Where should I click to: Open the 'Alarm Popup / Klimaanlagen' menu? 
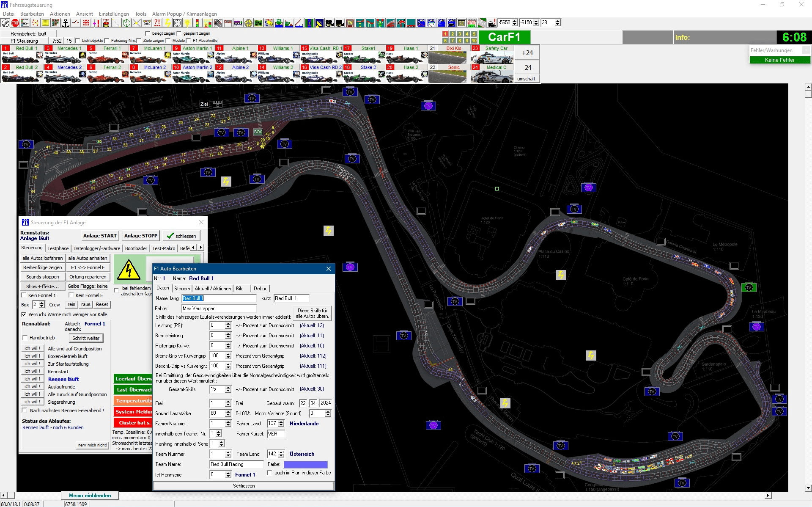coord(184,14)
